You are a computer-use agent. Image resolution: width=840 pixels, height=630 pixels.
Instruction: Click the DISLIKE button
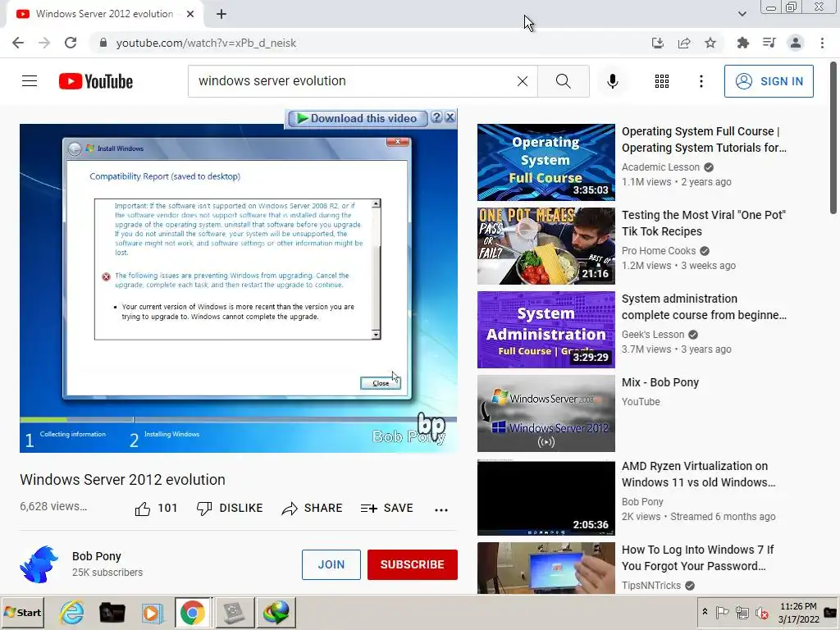230,509
